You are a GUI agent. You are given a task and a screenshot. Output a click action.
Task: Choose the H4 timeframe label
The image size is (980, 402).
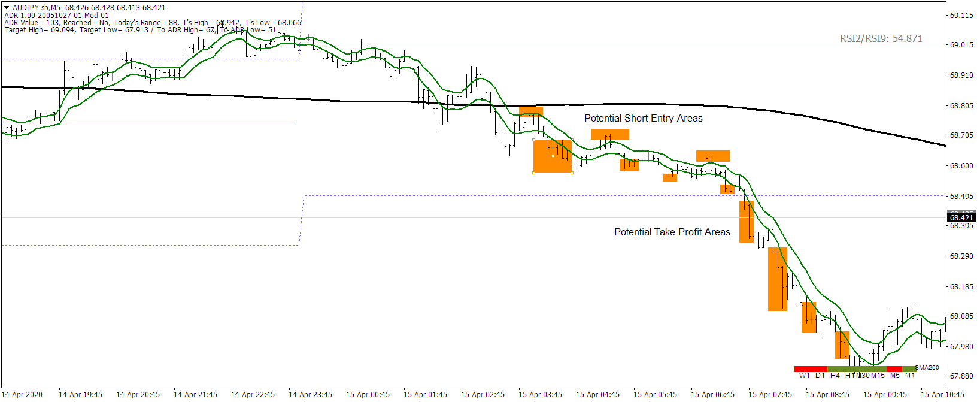(x=835, y=376)
